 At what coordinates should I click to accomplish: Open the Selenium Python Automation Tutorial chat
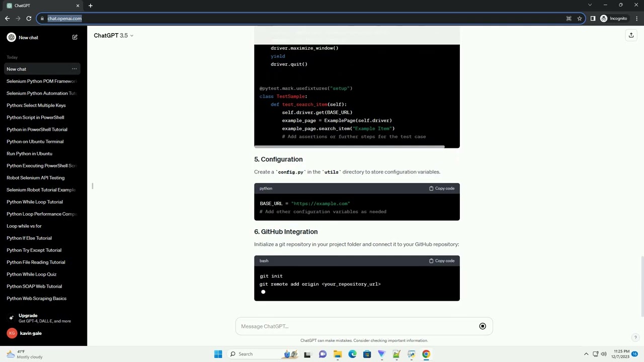pos(42,93)
